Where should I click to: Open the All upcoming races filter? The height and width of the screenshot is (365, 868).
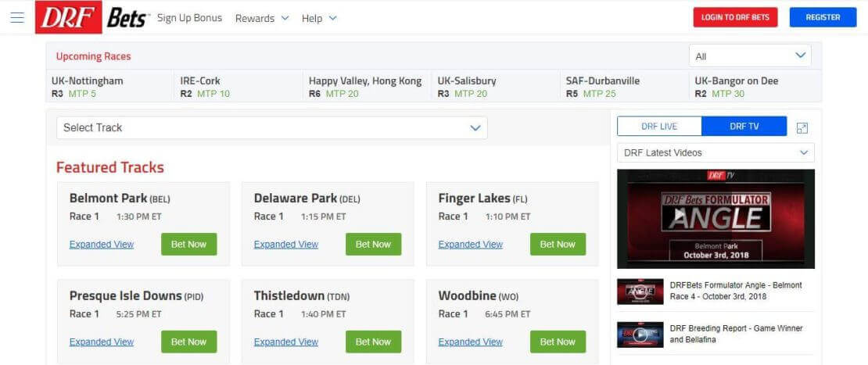click(750, 55)
